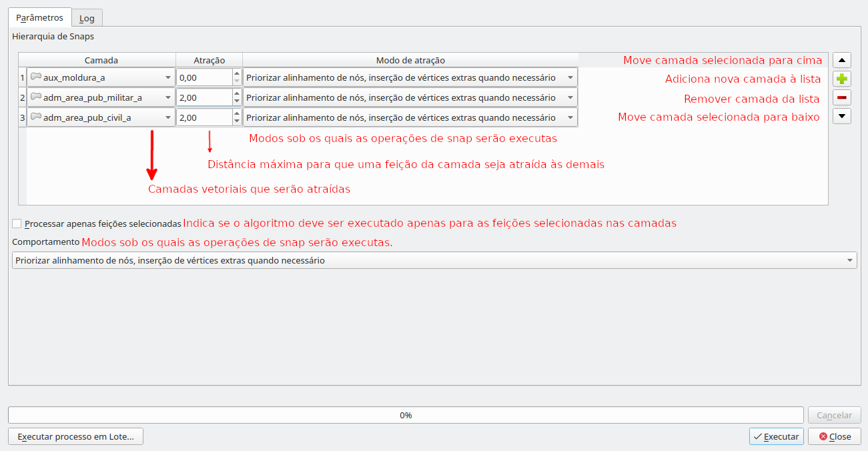The image size is (868, 451).
Task: Click the Camada column header
Action: [101, 60]
